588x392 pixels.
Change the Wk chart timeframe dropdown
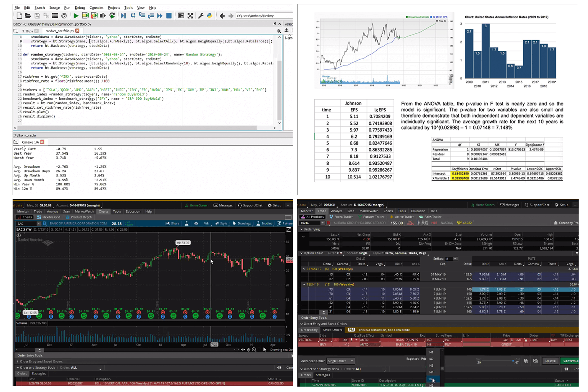[x=207, y=223]
